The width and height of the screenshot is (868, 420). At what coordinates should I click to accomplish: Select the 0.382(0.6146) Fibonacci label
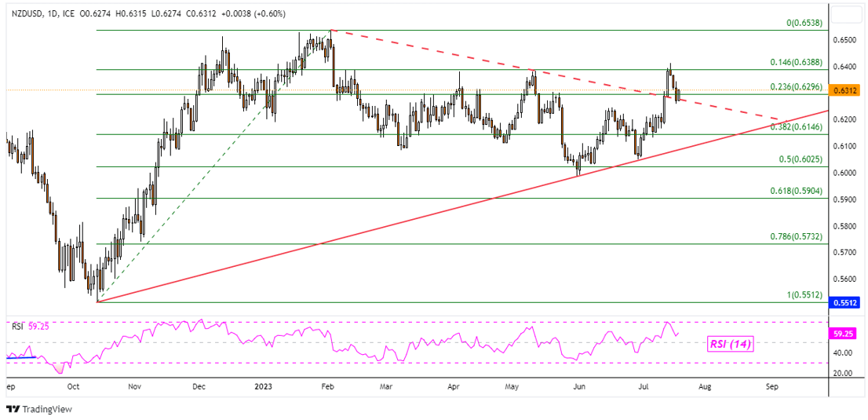[x=796, y=127]
